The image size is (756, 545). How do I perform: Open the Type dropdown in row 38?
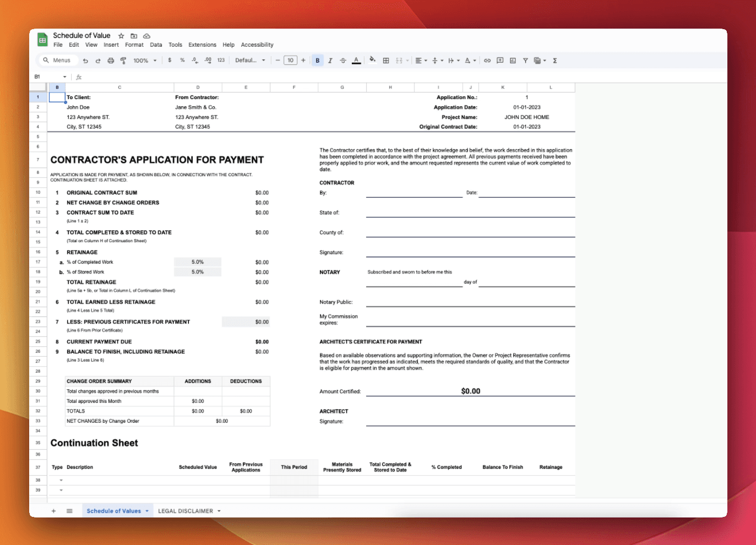click(x=61, y=480)
